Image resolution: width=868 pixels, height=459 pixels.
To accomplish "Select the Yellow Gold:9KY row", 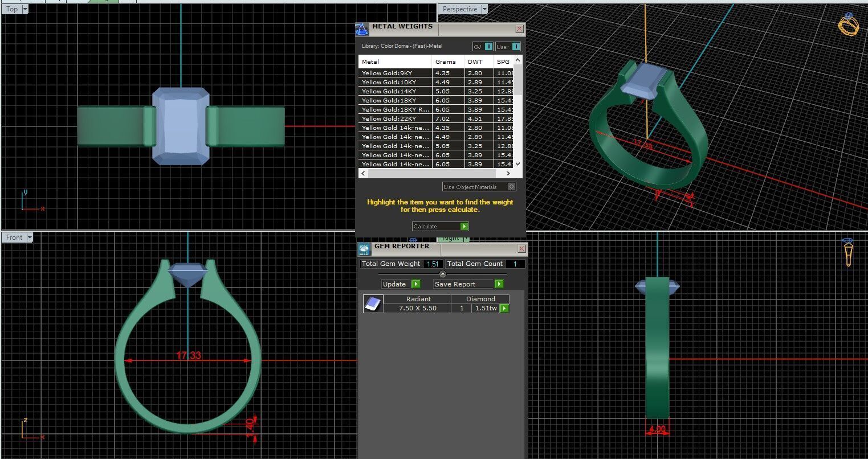I will point(436,73).
